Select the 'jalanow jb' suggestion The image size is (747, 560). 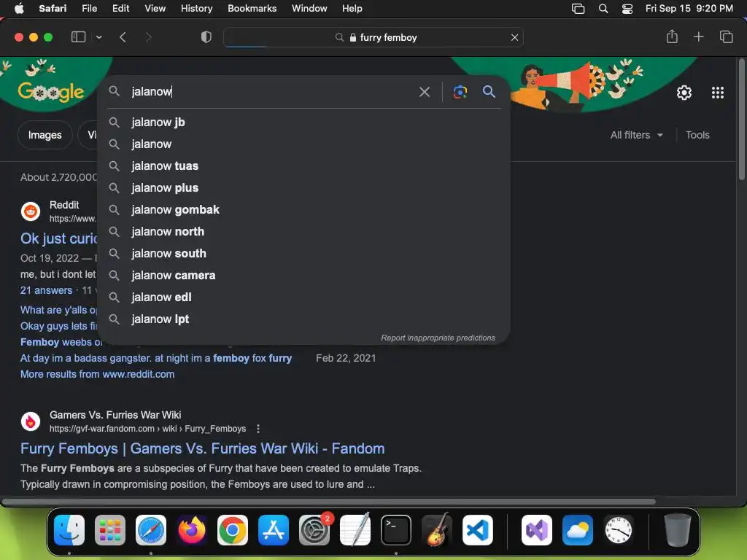tap(304, 122)
